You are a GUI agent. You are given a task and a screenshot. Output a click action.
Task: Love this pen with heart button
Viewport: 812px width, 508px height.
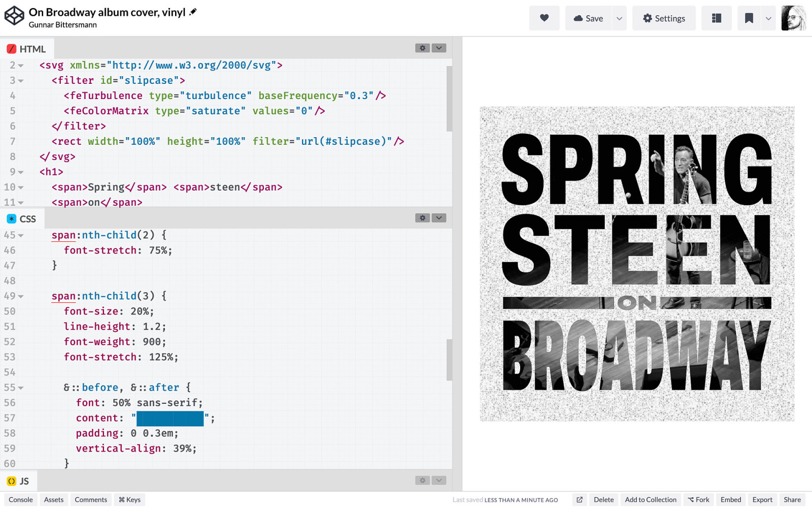[x=544, y=18]
